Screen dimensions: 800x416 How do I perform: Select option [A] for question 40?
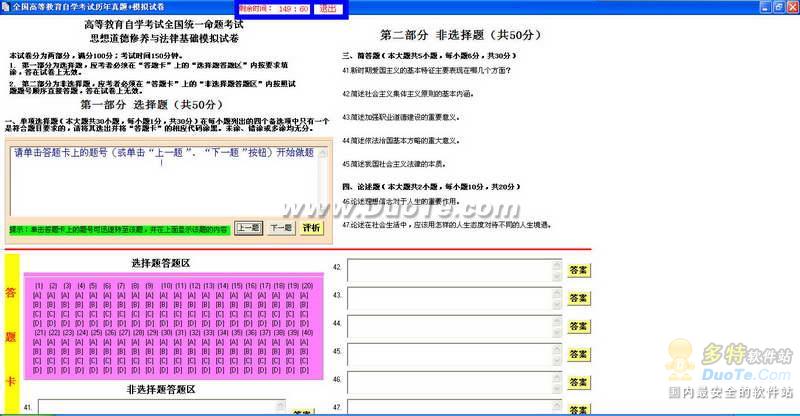coord(307,344)
